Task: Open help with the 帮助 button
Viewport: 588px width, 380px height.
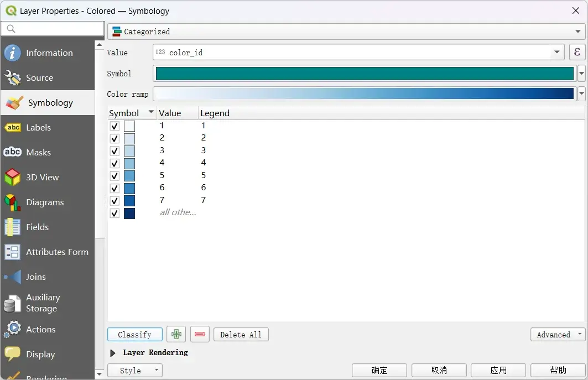Action: pos(558,370)
